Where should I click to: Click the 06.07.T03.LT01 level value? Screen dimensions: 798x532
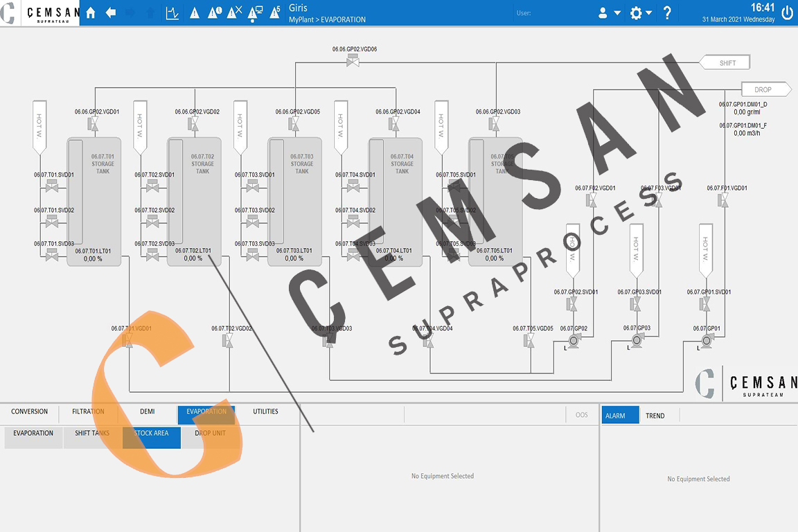pos(294,258)
